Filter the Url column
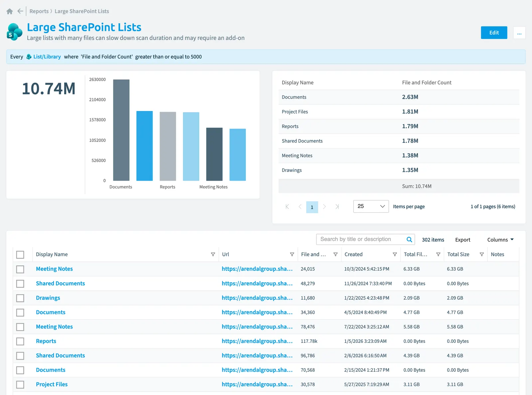The height and width of the screenshot is (395, 532). [292, 254]
